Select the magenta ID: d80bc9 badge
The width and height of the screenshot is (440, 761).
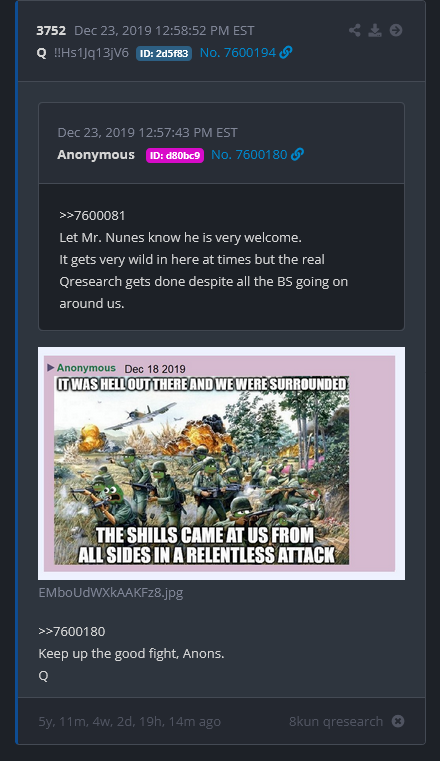pos(175,155)
